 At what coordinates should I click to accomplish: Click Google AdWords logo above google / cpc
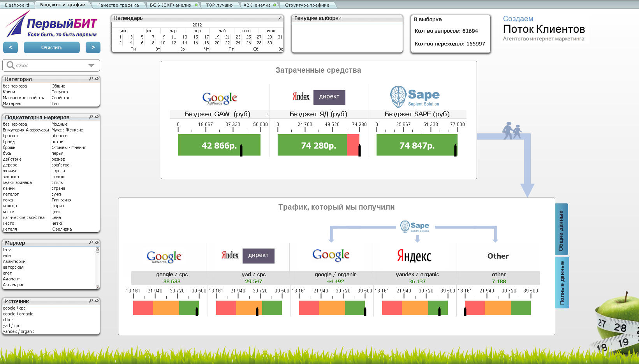[164, 257]
